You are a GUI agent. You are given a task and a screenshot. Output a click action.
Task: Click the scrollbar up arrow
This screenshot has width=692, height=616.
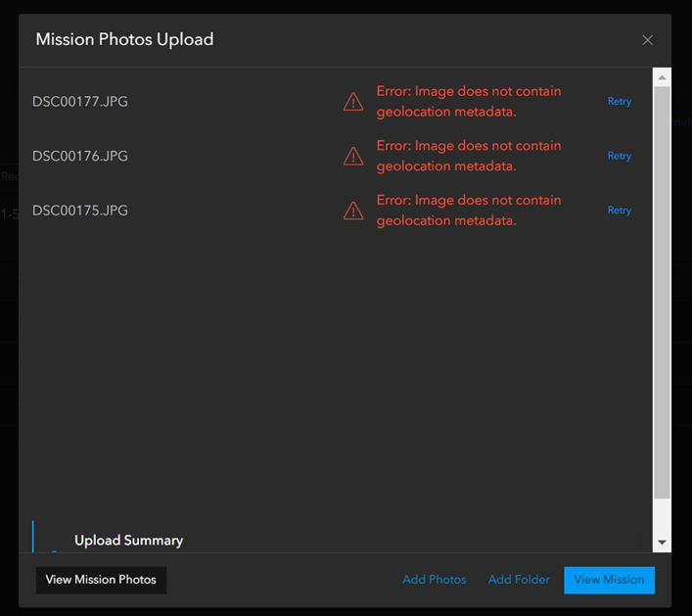(x=662, y=77)
